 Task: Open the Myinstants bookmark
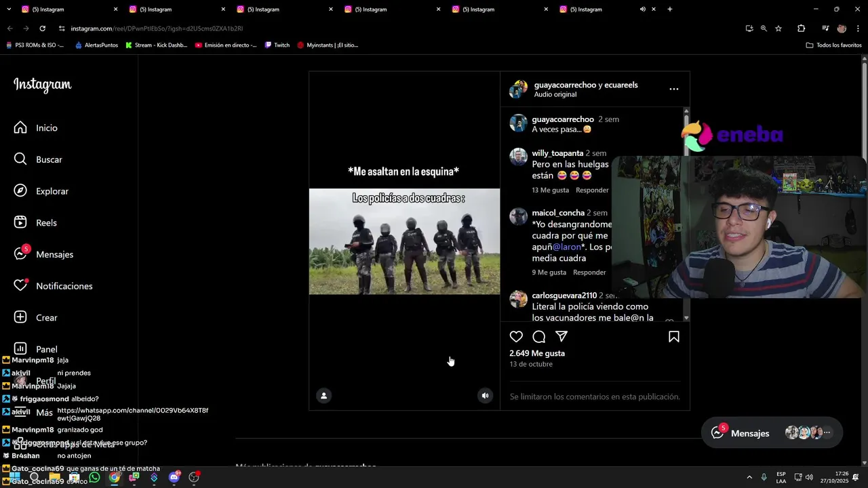tap(328, 45)
